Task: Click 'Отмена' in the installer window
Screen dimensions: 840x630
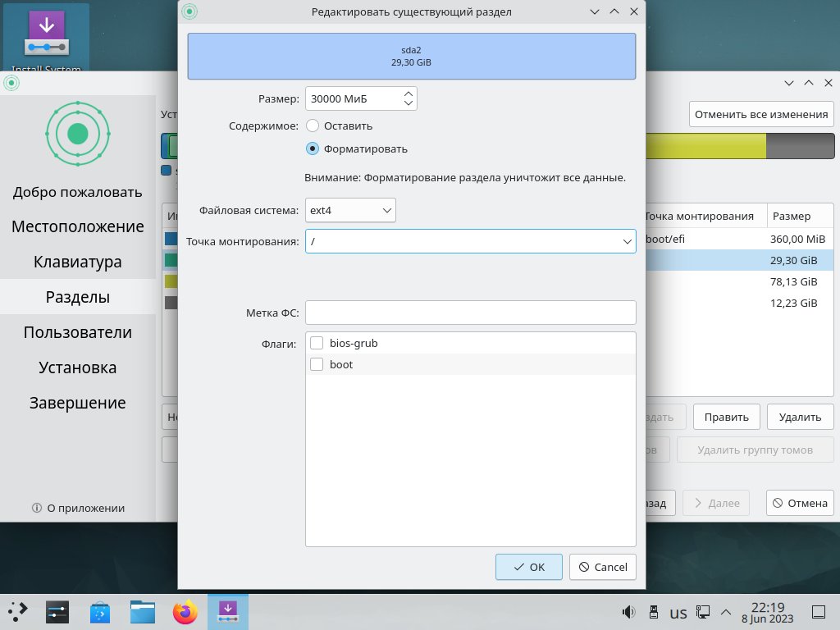Action: (x=800, y=503)
